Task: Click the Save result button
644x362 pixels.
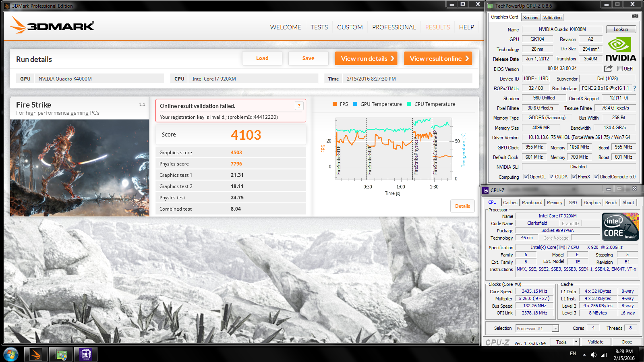Action: (309, 58)
